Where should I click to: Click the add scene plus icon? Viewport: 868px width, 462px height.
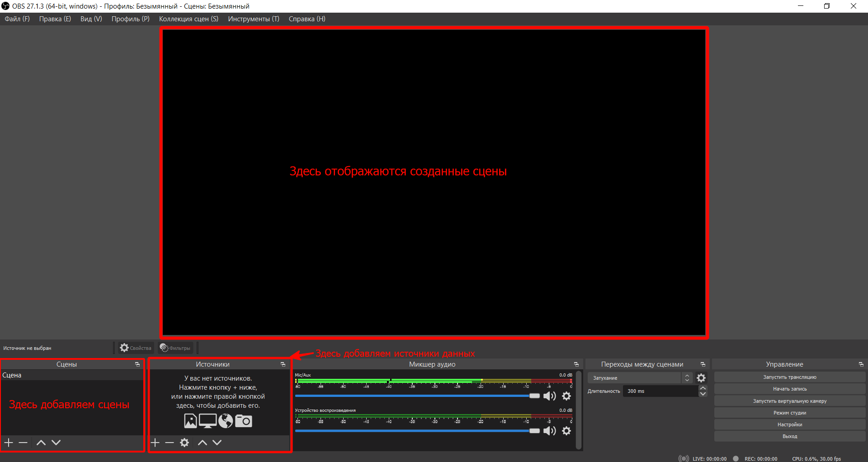click(x=9, y=443)
